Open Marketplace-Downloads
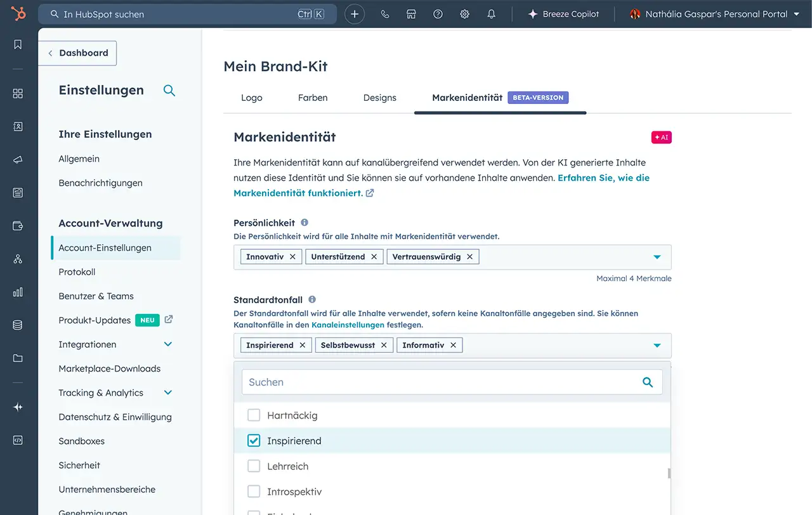 point(110,368)
